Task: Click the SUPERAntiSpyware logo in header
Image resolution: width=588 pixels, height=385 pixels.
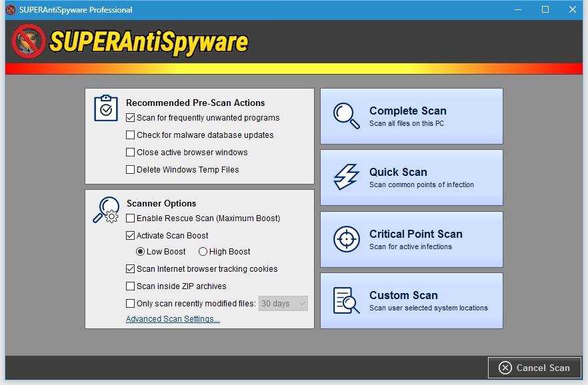Action: 130,41
